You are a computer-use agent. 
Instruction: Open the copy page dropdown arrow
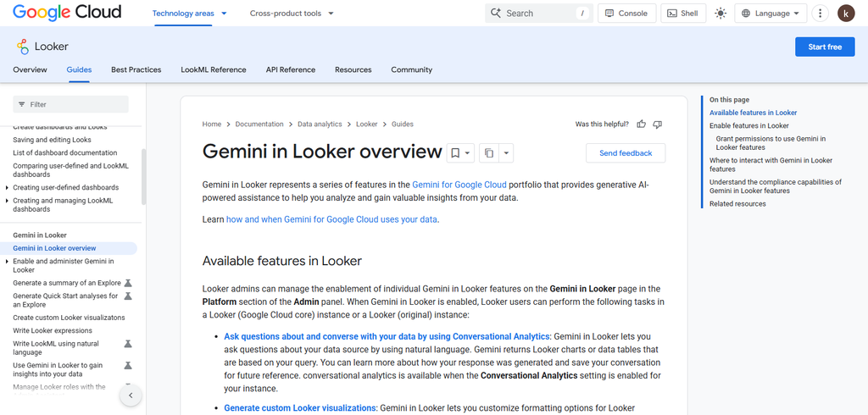pyautogui.click(x=506, y=153)
